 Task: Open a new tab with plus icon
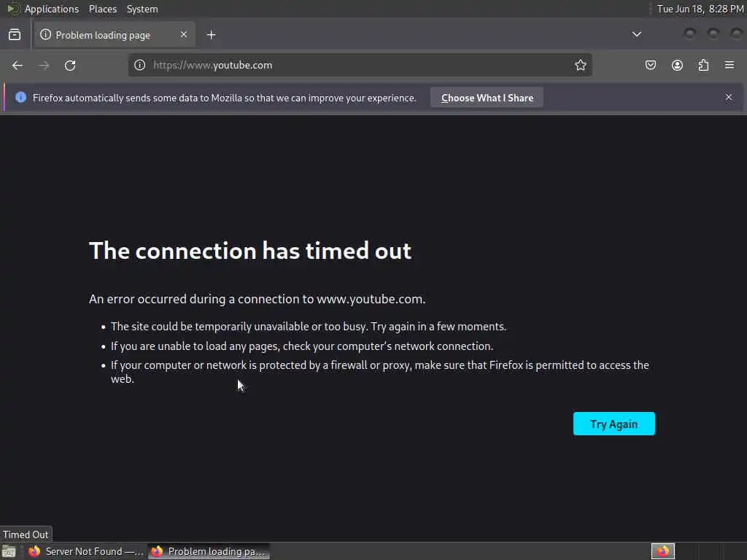click(x=211, y=35)
